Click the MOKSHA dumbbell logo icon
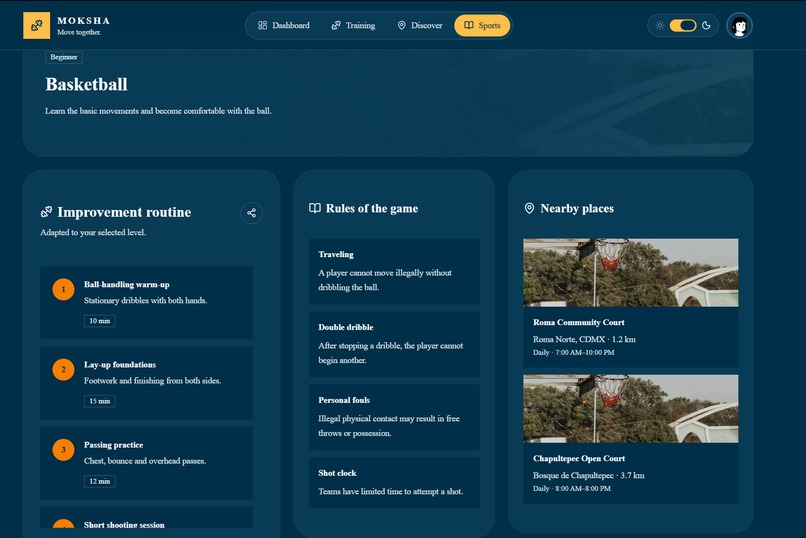 pos(36,25)
